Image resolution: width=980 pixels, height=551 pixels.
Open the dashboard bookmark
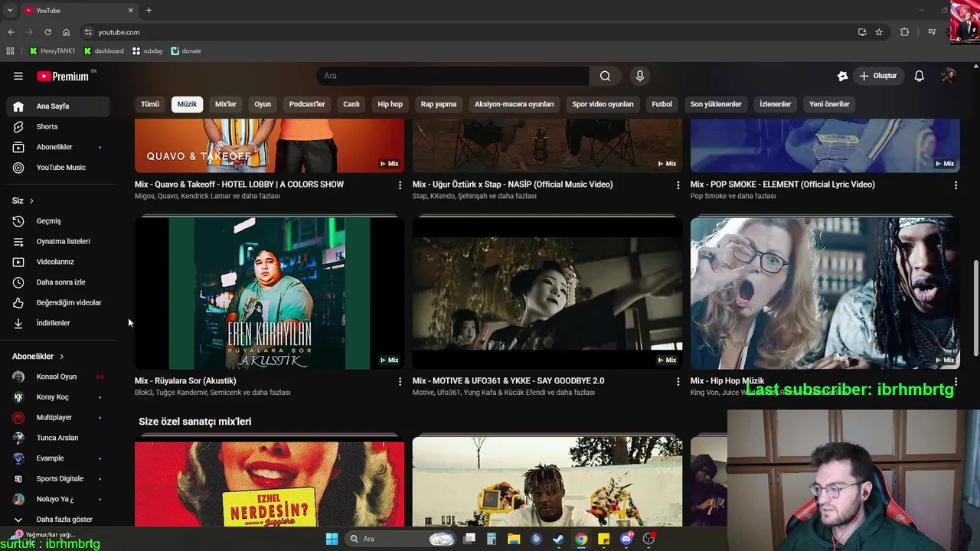point(104,51)
